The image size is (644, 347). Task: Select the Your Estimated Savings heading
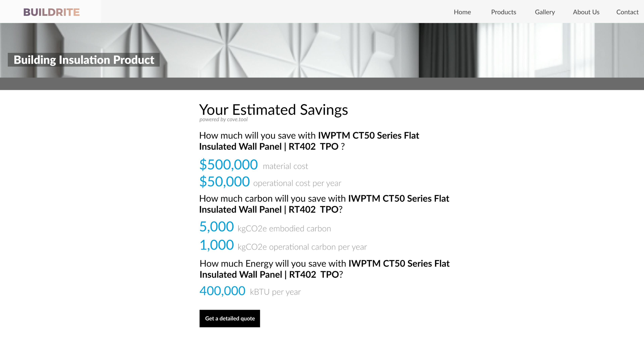[x=273, y=110]
